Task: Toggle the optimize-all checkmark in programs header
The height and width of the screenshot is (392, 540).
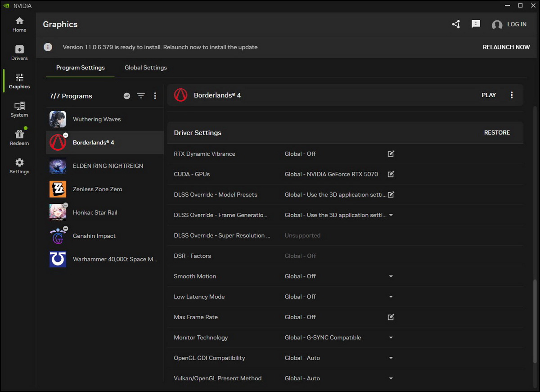Action: 127,96
